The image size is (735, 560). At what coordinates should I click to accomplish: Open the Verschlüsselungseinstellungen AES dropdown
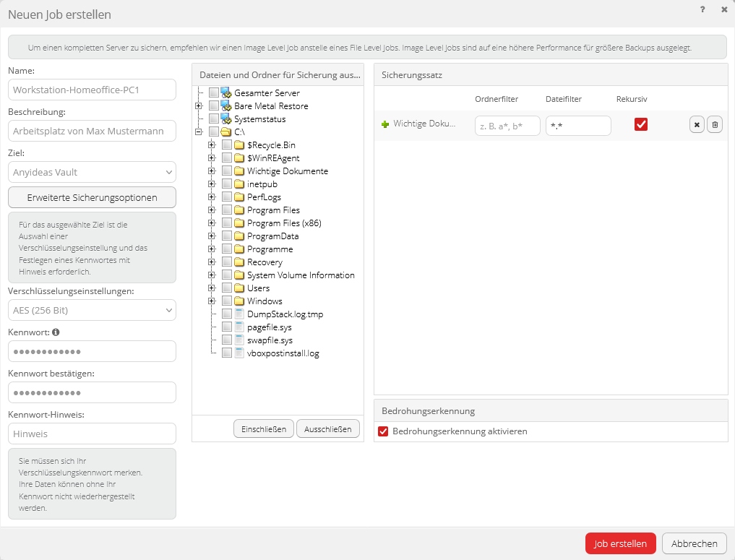point(92,311)
